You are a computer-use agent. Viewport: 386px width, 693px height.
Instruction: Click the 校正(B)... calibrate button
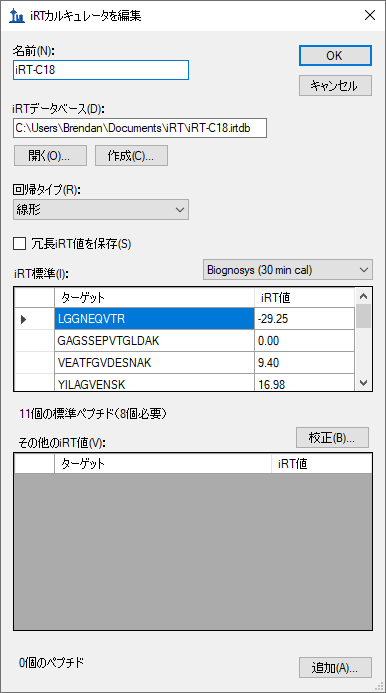pos(332,438)
